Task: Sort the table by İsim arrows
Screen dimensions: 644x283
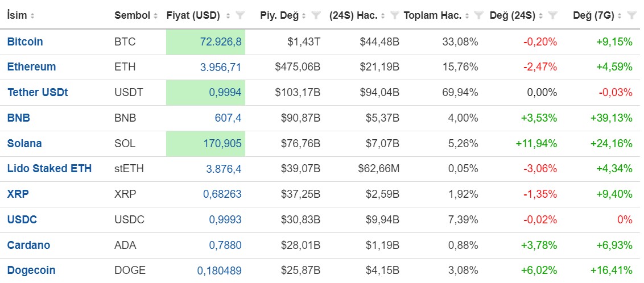Action: [32, 16]
